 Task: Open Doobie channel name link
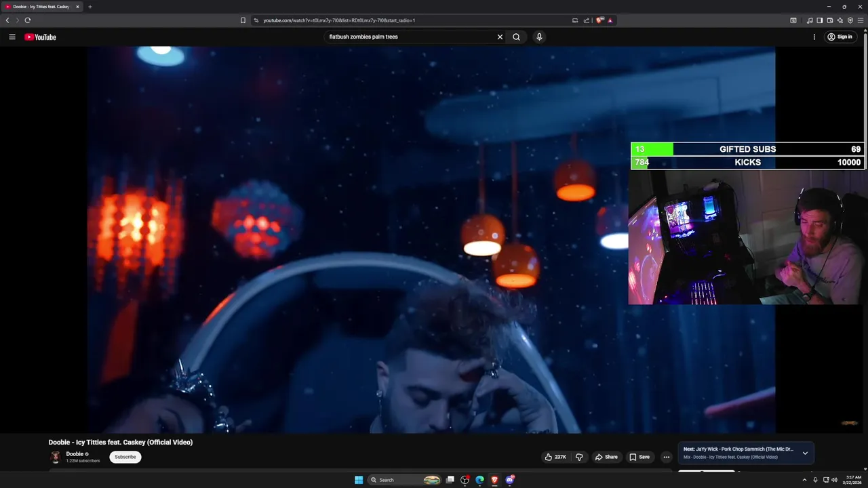75,454
